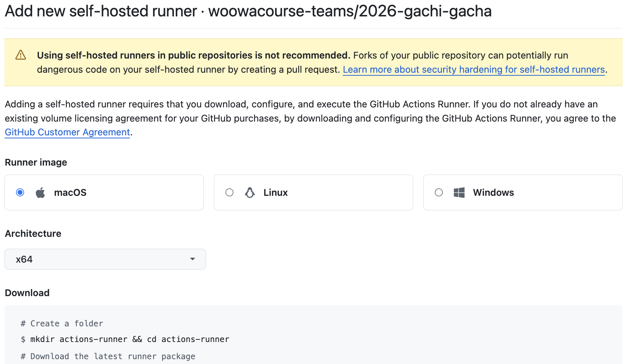Viewport: 639px width, 364px height.
Task: Click the Linux label text
Action: pos(275,192)
